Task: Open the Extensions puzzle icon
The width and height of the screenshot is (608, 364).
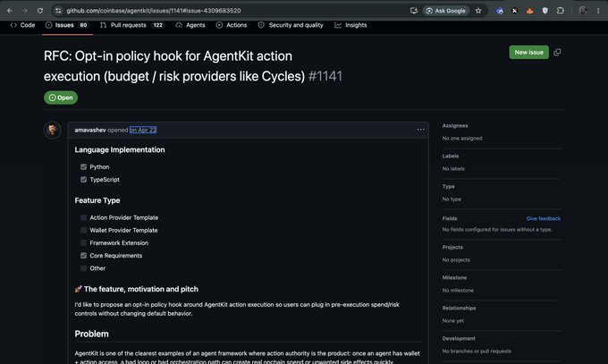Action: [561, 11]
